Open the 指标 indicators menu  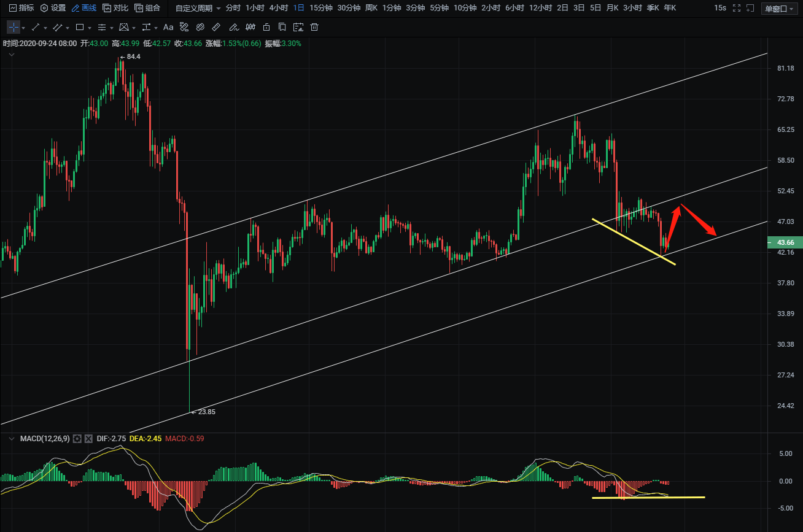21,8
